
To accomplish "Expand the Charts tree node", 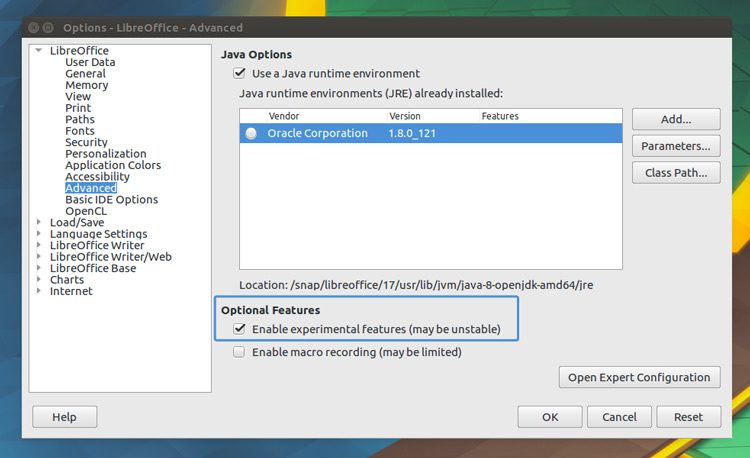I will [39, 279].
